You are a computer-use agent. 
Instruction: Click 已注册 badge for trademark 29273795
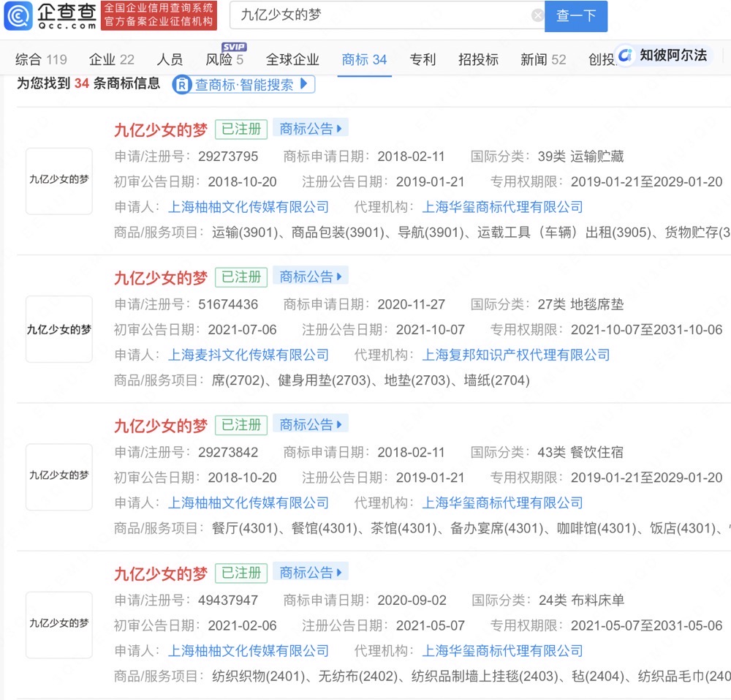click(241, 129)
